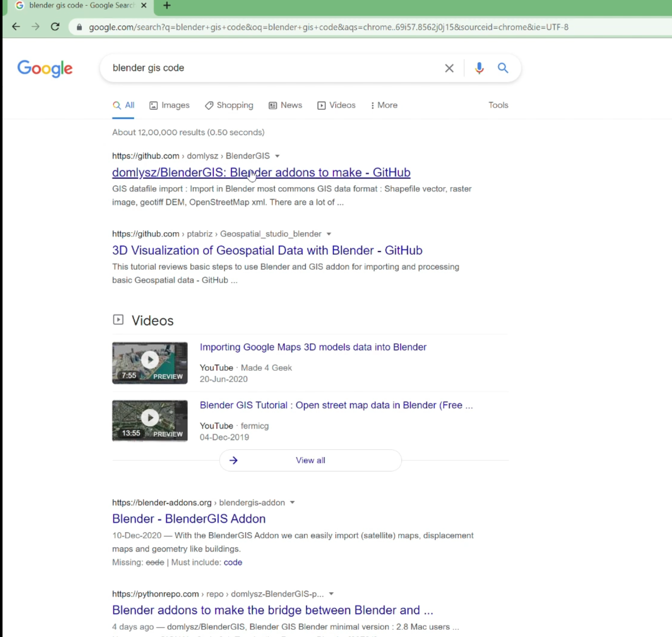
Task: Play the Importing Google Maps 3D models video
Action: click(x=150, y=359)
